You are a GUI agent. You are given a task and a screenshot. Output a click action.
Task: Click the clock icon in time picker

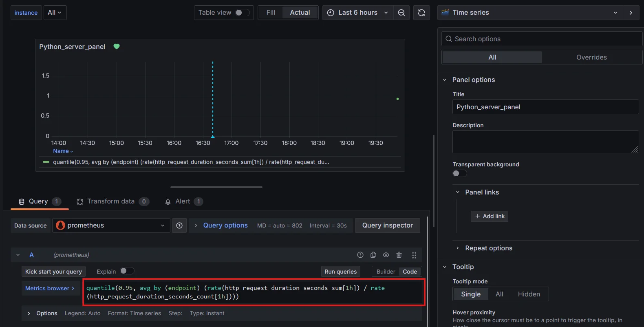coord(331,13)
